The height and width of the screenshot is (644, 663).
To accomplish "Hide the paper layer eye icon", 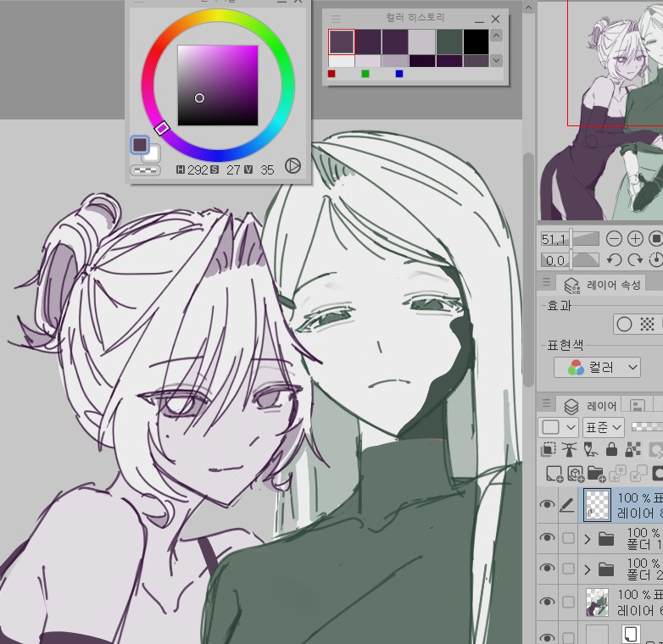I will [547, 637].
